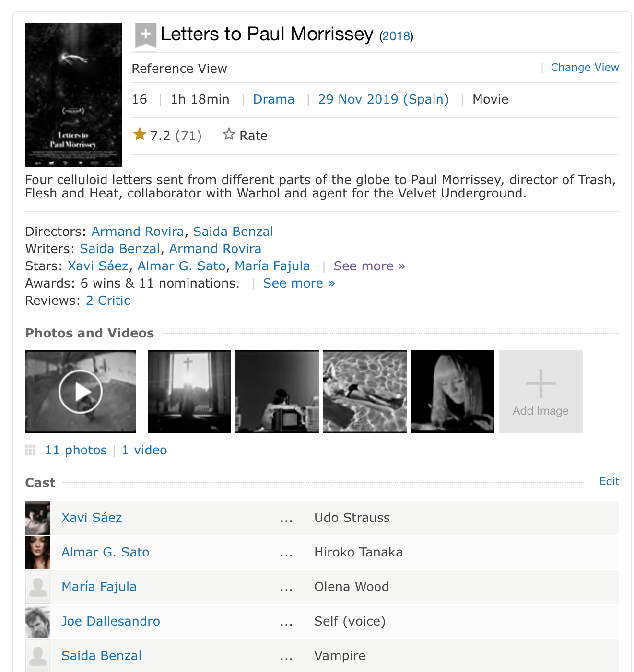
Task: Switch layout via Change View link
Action: 585,68
